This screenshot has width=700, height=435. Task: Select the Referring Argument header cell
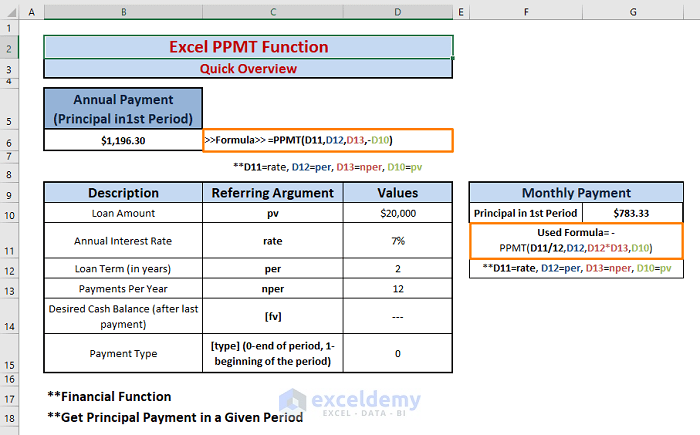coord(273,193)
